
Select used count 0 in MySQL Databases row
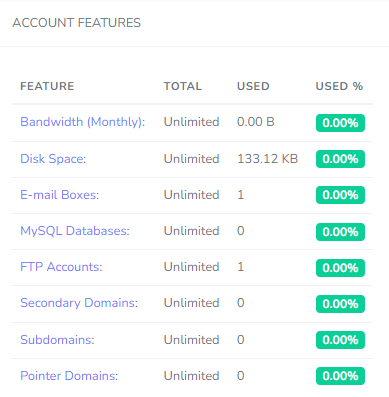241,231
